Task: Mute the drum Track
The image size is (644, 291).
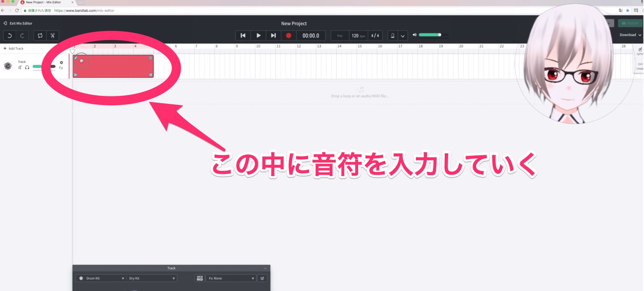Action: tap(20, 68)
